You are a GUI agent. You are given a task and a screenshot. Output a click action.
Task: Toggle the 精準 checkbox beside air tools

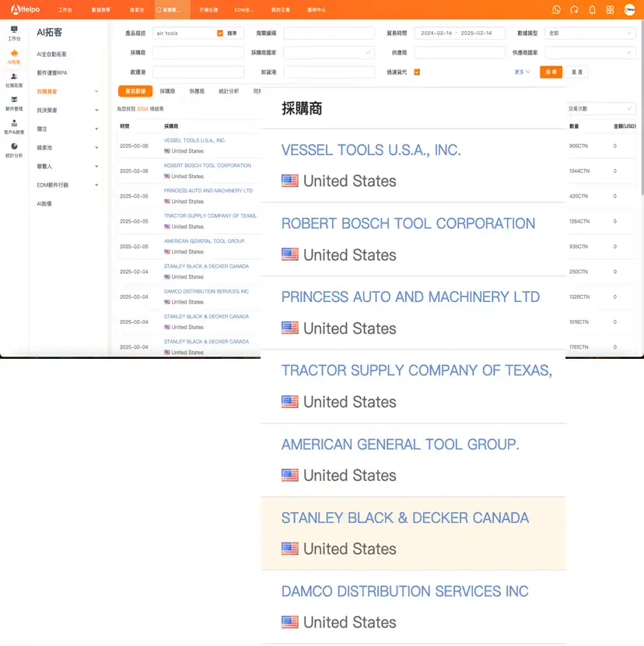[220, 33]
